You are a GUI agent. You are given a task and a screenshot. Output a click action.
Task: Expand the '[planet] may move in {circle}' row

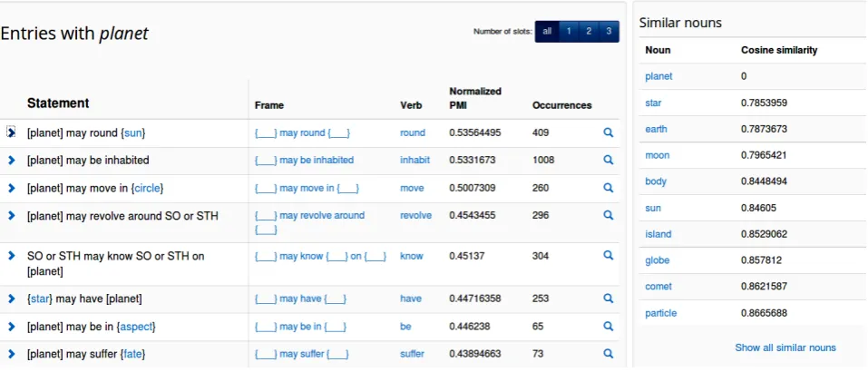(x=11, y=188)
